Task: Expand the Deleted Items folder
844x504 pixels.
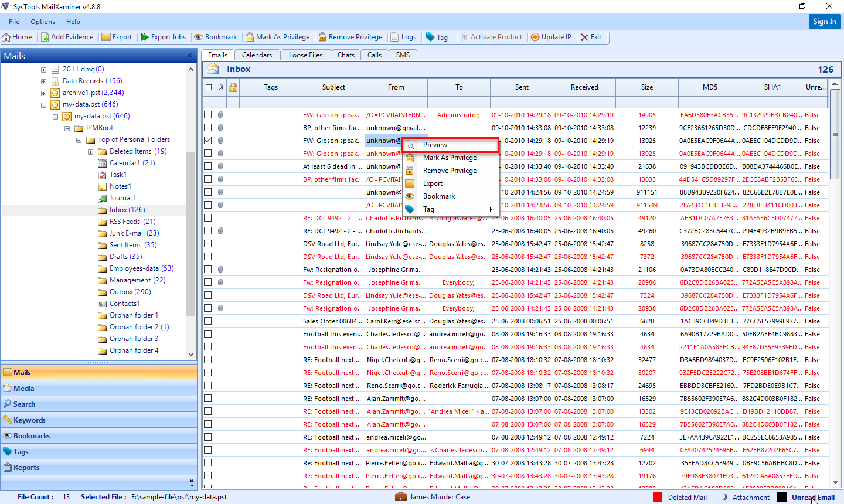Action: [x=90, y=151]
